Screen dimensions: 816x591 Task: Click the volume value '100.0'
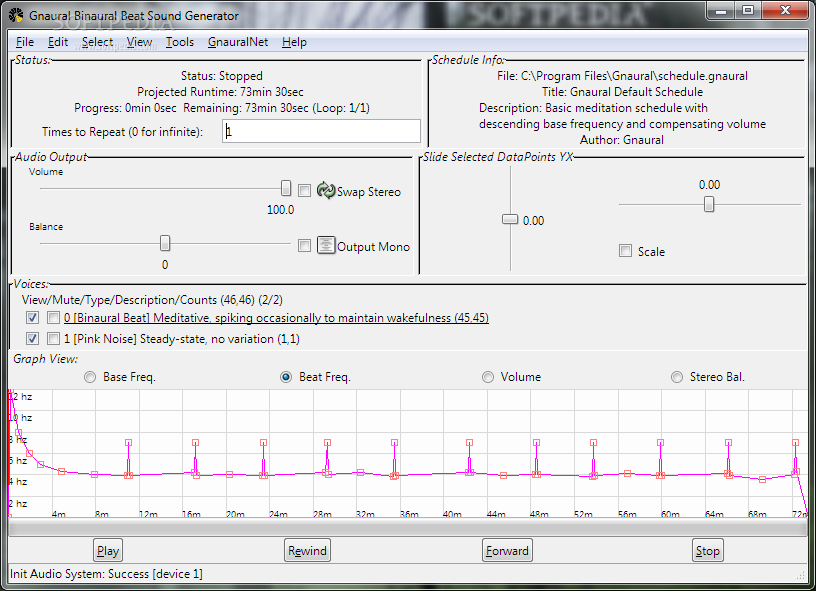tap(280, 210)
